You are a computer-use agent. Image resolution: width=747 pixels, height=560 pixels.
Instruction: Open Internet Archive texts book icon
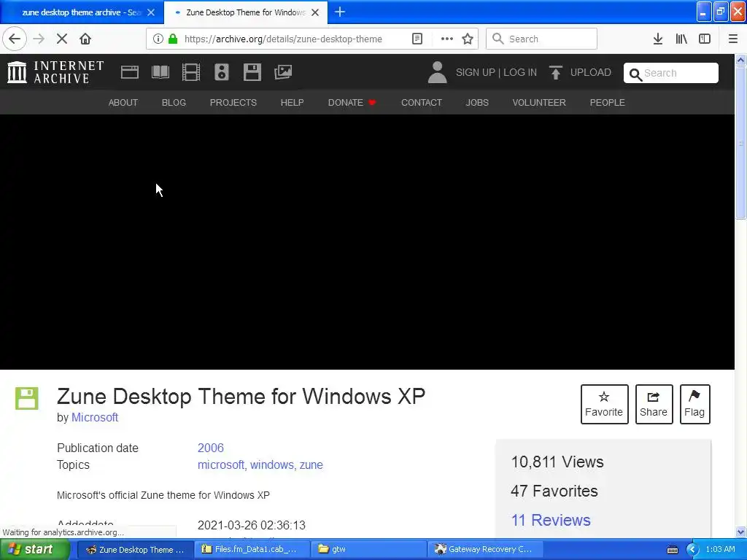(160, 72)
